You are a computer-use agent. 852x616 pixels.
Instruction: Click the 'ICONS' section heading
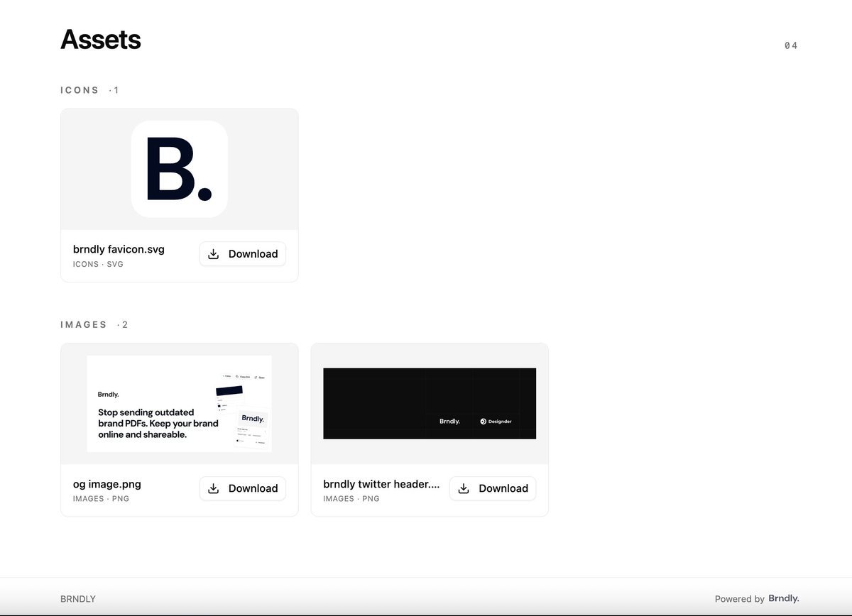(80, 90)
